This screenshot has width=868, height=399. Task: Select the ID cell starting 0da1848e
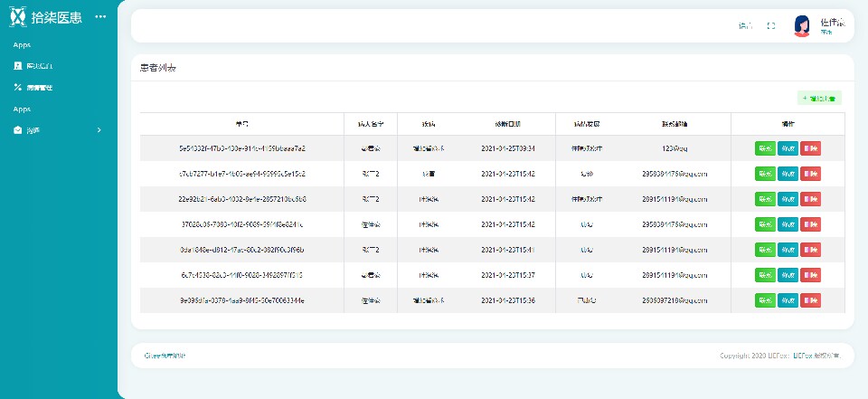click(x=242, y=250)
